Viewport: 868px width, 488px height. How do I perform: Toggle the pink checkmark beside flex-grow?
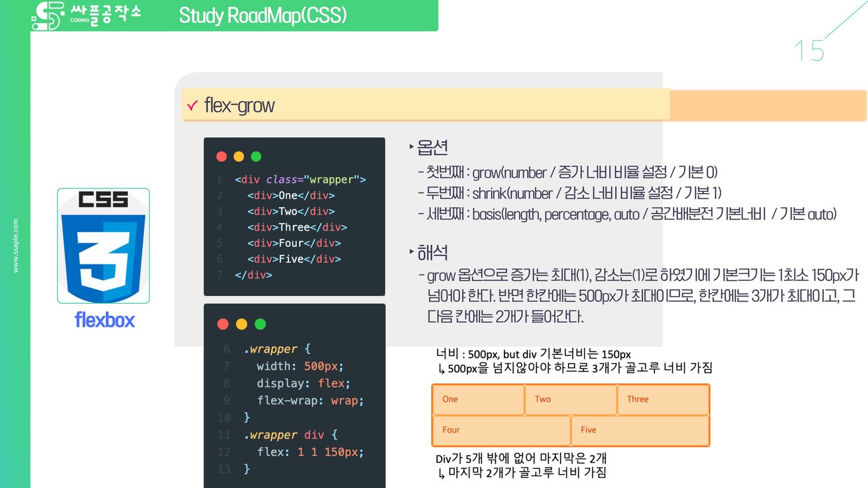coord(193,105)
